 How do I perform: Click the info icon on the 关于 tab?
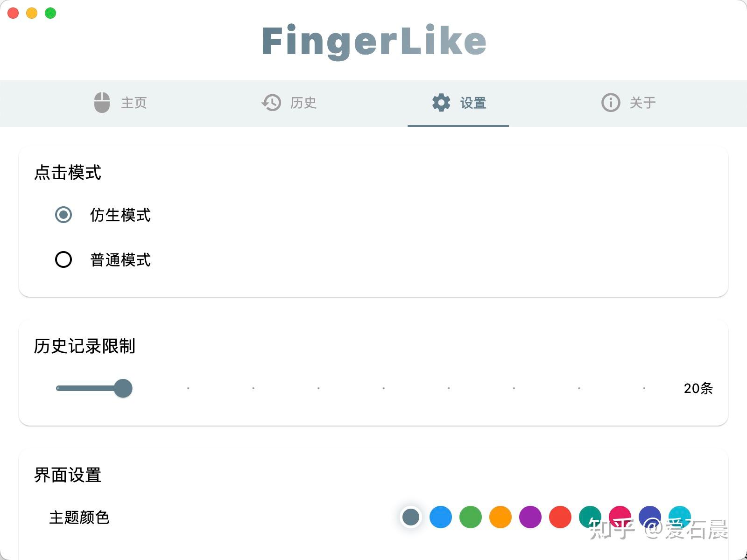(610, 103)
